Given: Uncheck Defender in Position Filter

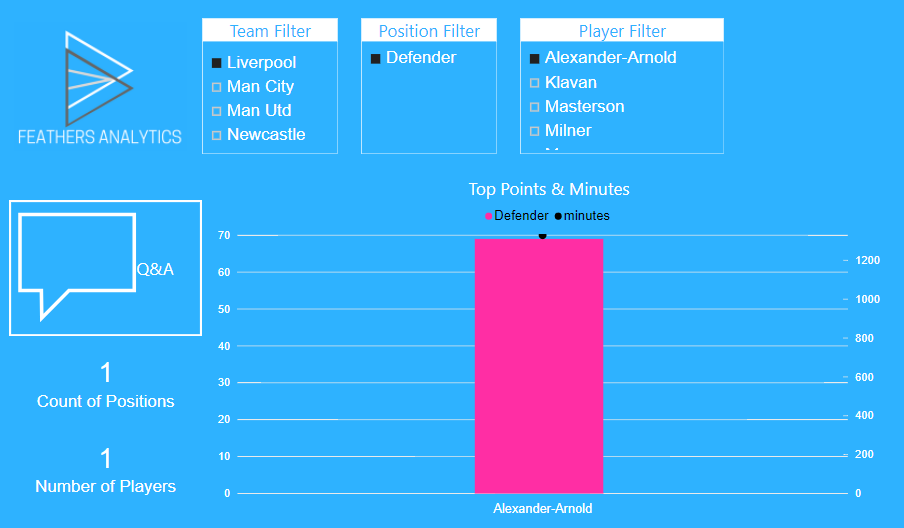Looking at the screenshot, I should (375, 58).
